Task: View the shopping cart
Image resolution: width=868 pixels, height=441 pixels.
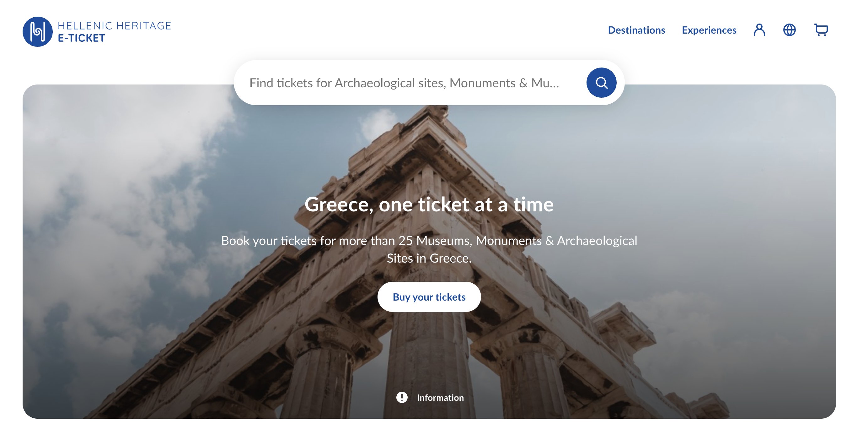Action: click(x=821, y=30)
